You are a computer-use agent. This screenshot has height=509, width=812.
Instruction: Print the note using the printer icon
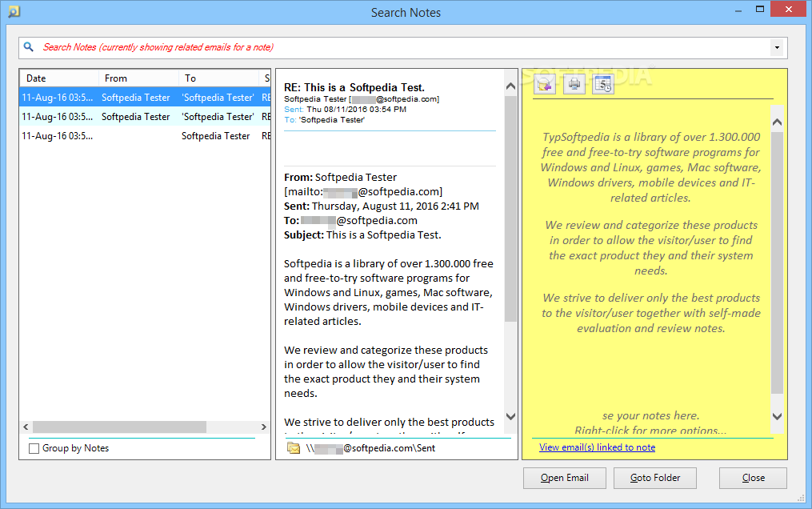coord(574,84)
